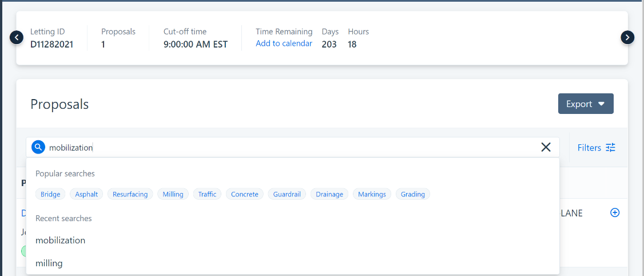644x276 pixels.
Task: Choose the Grading search chip
Action: click(412, 194)
